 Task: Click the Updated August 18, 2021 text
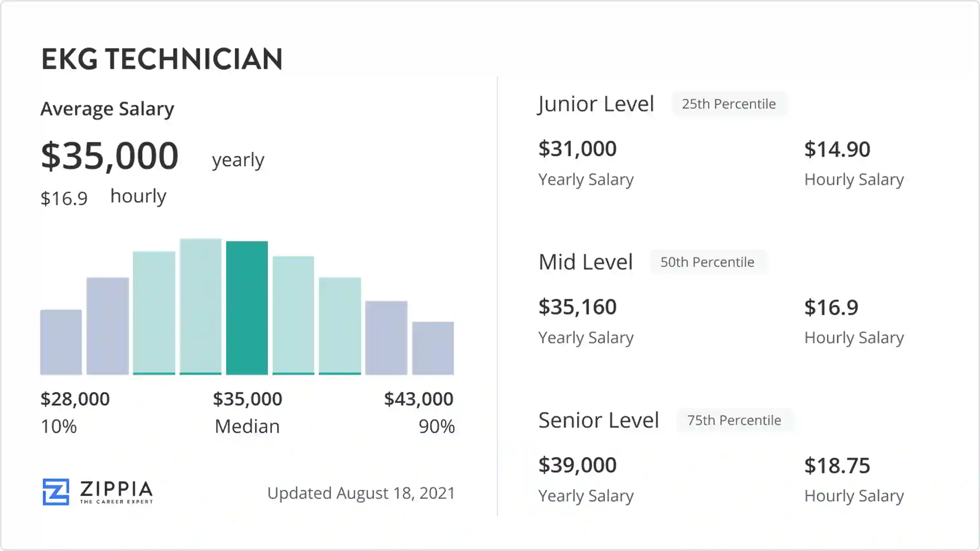point(361,493)
